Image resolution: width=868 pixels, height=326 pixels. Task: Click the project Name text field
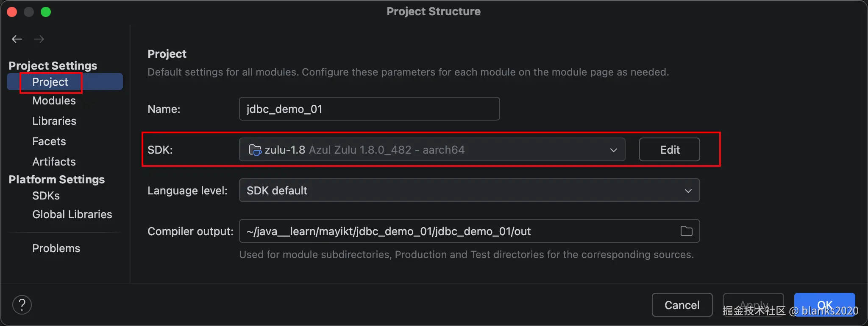pyautogui.click(x=369, y=109)
